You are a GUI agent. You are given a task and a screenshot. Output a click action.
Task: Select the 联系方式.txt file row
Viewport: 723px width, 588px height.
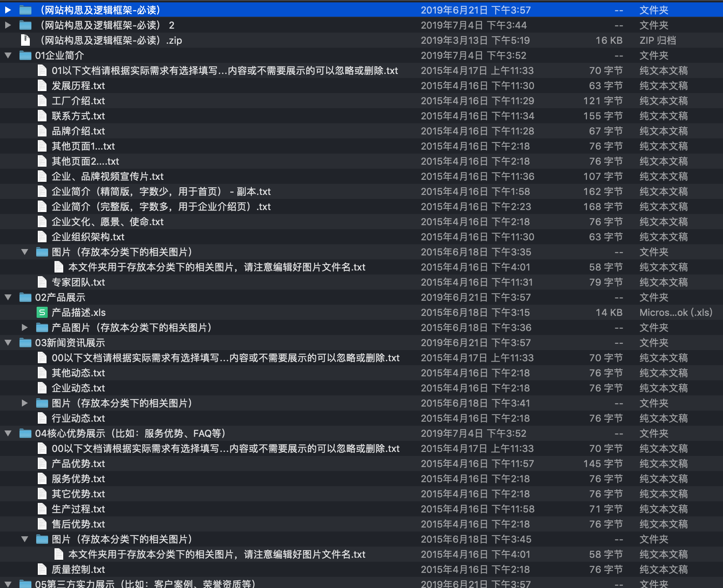[78, 115]
